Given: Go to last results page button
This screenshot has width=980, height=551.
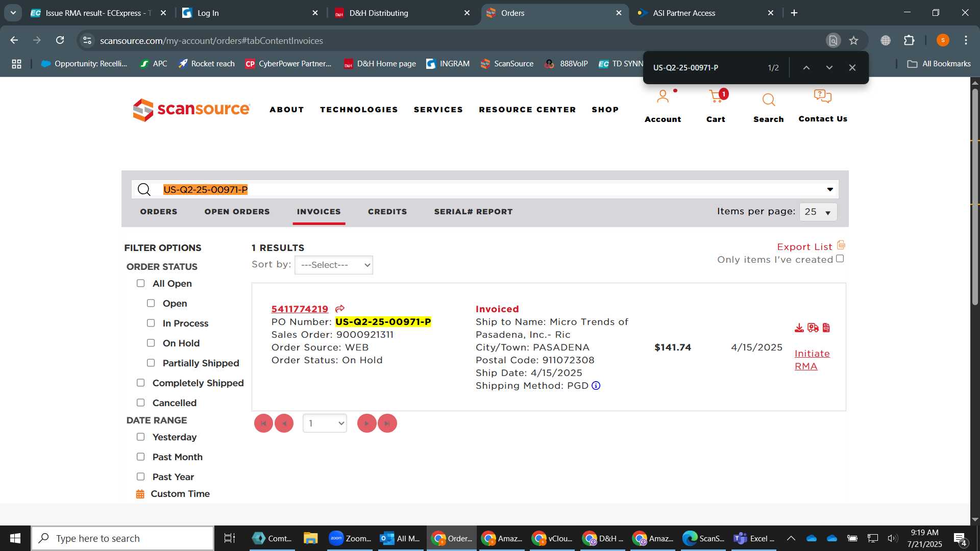Looking at the screenshot, I should (387, 423).
